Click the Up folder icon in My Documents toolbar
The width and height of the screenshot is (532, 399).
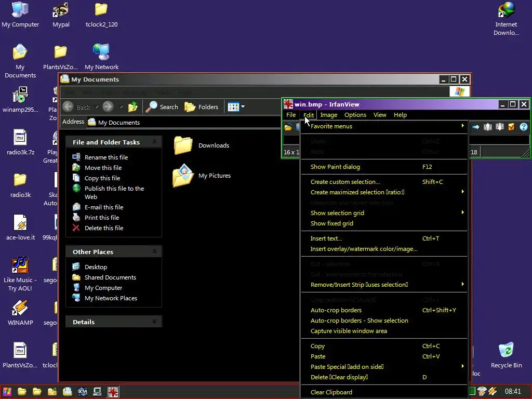tap(132, 107)
